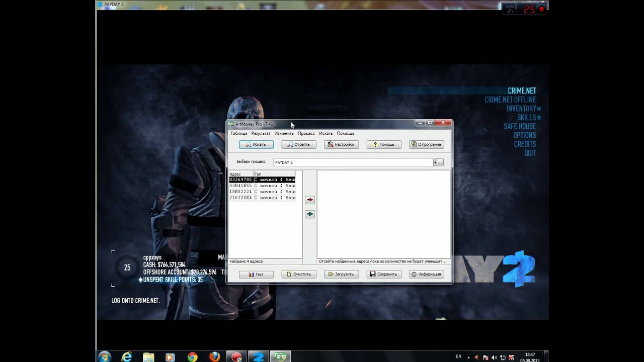This screenshot has width=644, height=362.
Task: Open the Изменить menu
Action: [x=284, y=133]
